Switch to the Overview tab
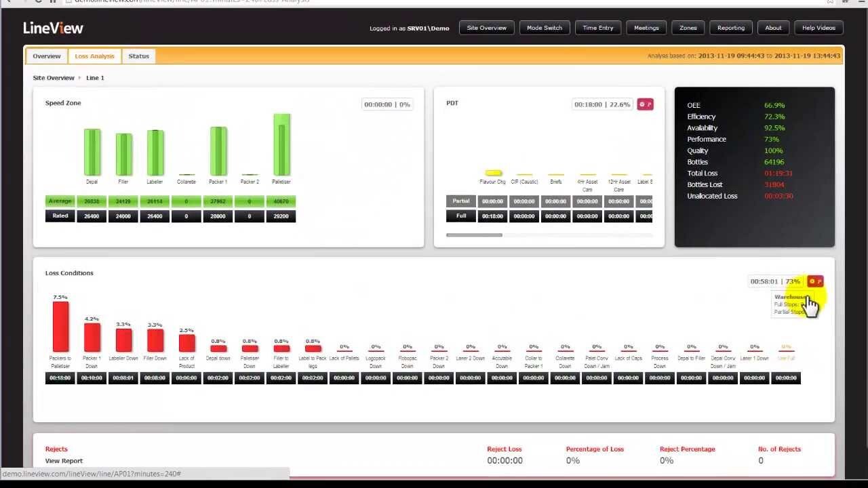The image size is (868, 488). (46, 56)
